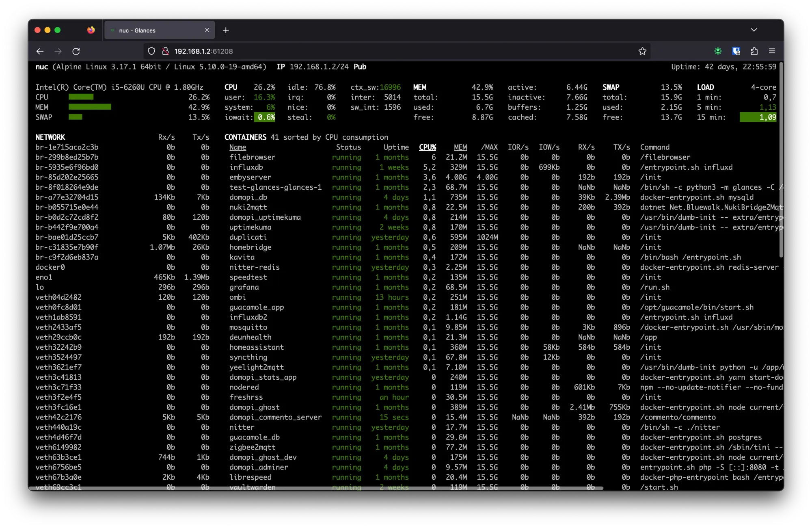Click the docker0 network interface
812x528 pixels.
50,267
